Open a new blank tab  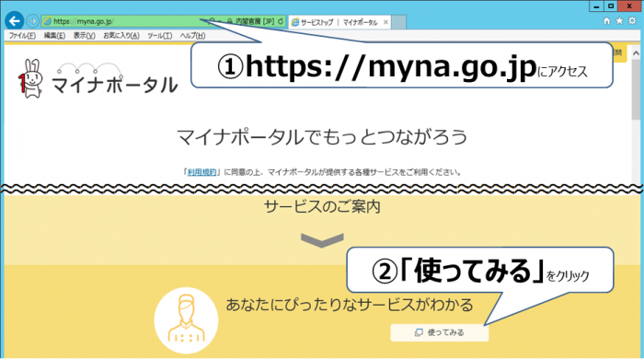tap(398, 22)
